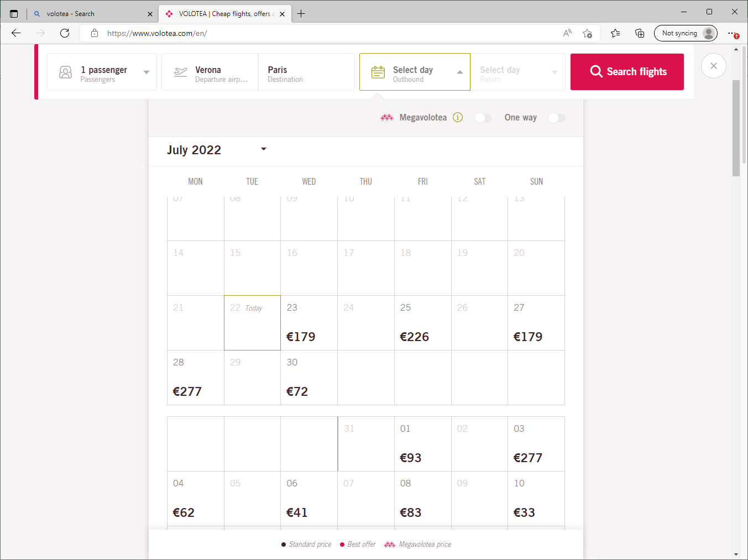Enable the Megavolotea toggle
This screenshot has width=748, height=560.
tap(483, 118)
